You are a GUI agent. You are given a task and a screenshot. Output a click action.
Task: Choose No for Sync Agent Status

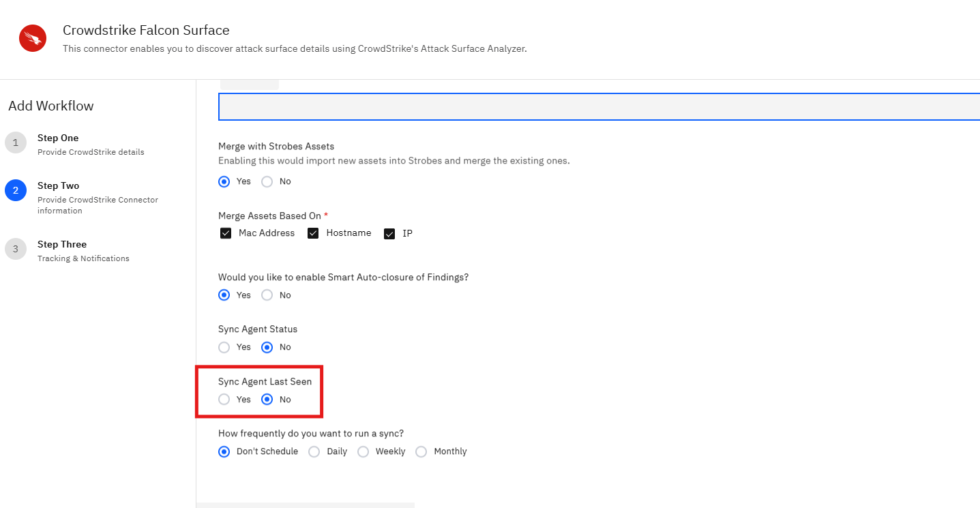pos(267,347)
